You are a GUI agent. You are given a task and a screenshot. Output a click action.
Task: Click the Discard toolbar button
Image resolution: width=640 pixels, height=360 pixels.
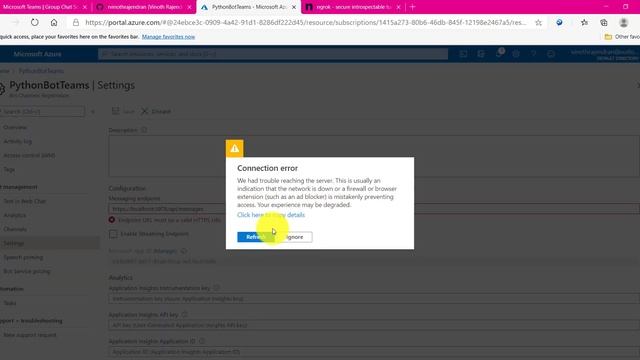(x=156, y=111)
